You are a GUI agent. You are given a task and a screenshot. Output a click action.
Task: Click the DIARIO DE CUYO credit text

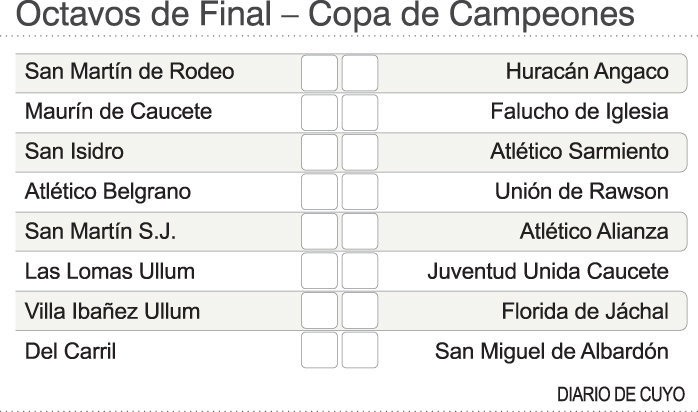tap(620, 393)
